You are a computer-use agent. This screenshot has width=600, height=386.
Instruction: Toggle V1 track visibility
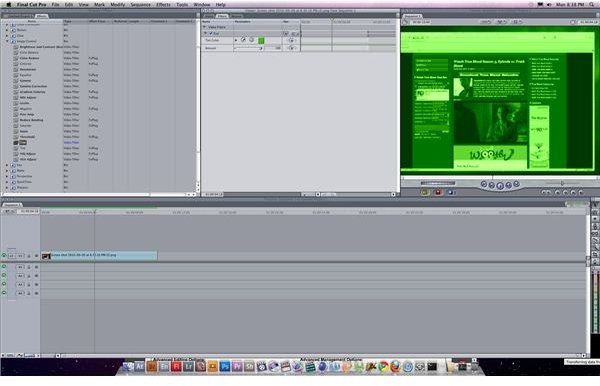point(4,256)
